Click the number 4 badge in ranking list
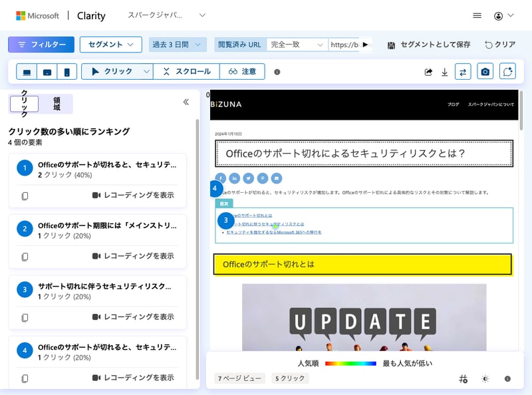Screen dimensions: 532x395 (x=25, y=350)
